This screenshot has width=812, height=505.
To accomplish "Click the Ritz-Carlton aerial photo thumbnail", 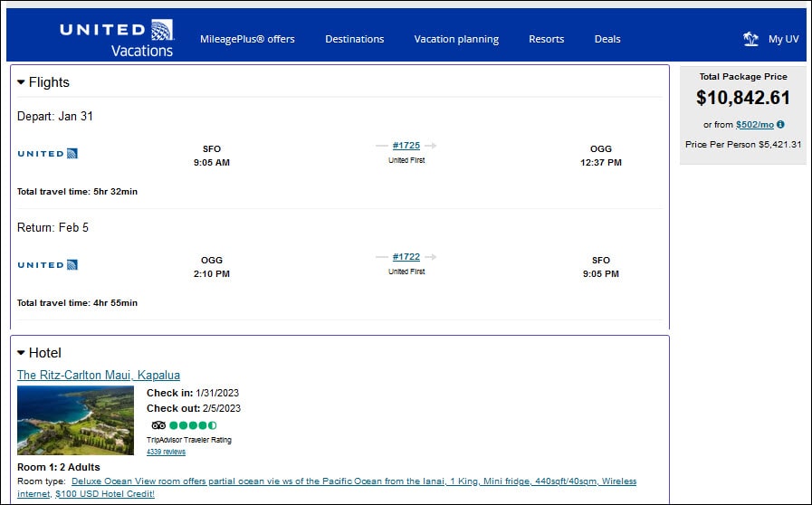I will click(76, 420).
